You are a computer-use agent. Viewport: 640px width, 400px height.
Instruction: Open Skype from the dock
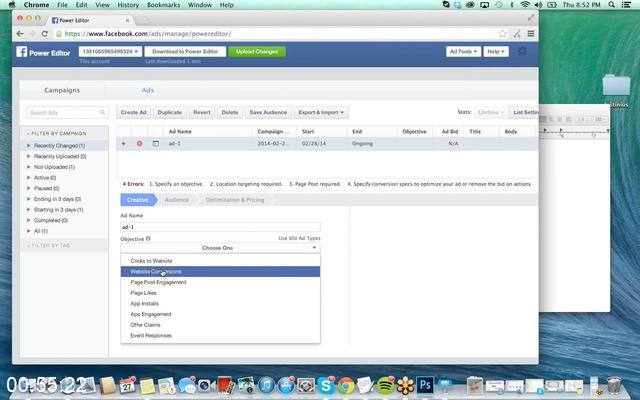pos(325,385)
